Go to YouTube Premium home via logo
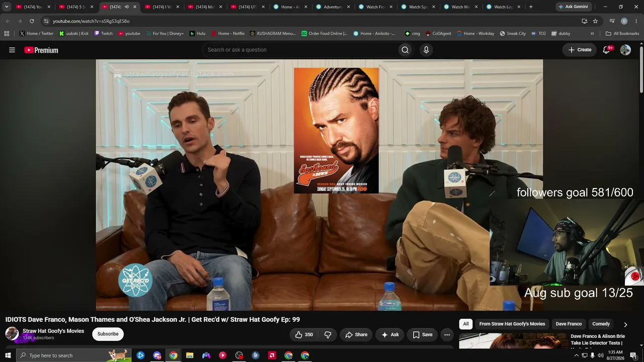Viewport: 644px width, 362px height. click(41, 50)
